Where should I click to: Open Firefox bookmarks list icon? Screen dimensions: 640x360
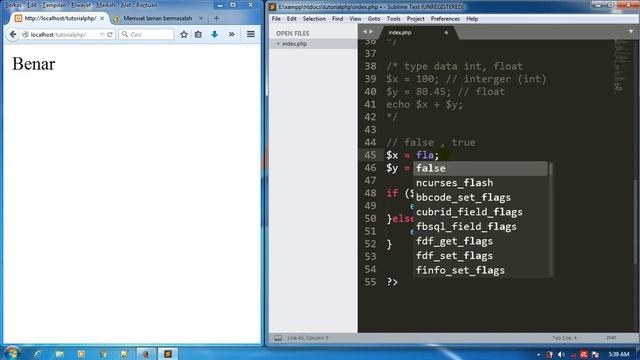pos(198,35)
